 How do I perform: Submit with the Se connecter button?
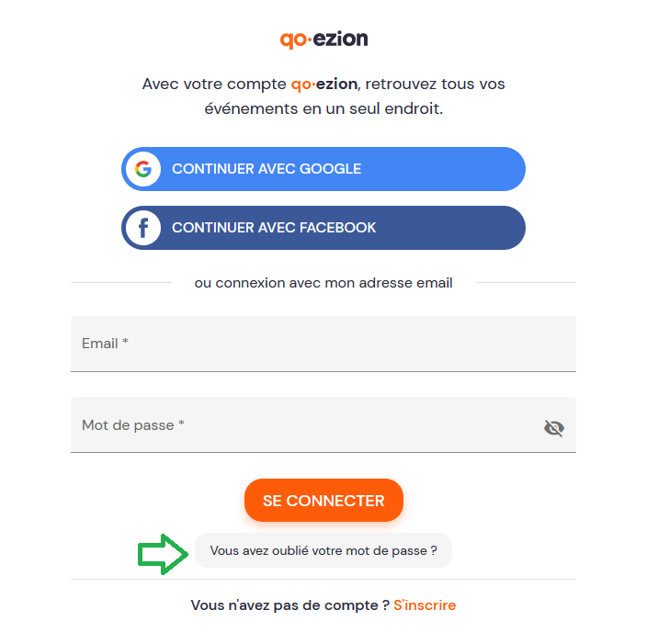pyautogui.click(x=323, y=501)
